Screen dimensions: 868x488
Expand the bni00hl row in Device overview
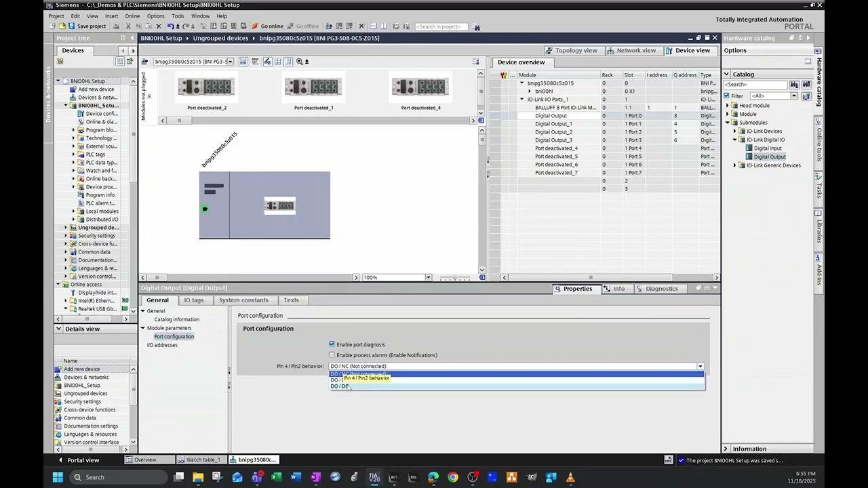[530, 91]
